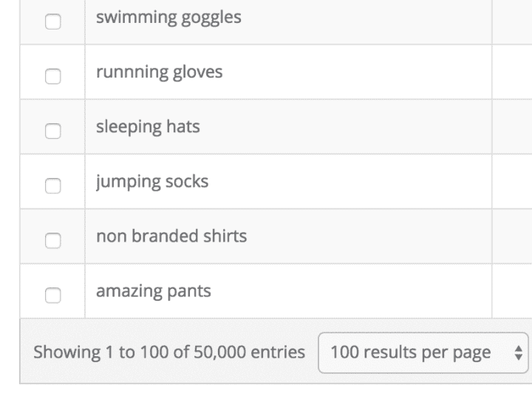Click the empty cell right of swimming goggles
The image size is (532, 399).
point(511,18)
